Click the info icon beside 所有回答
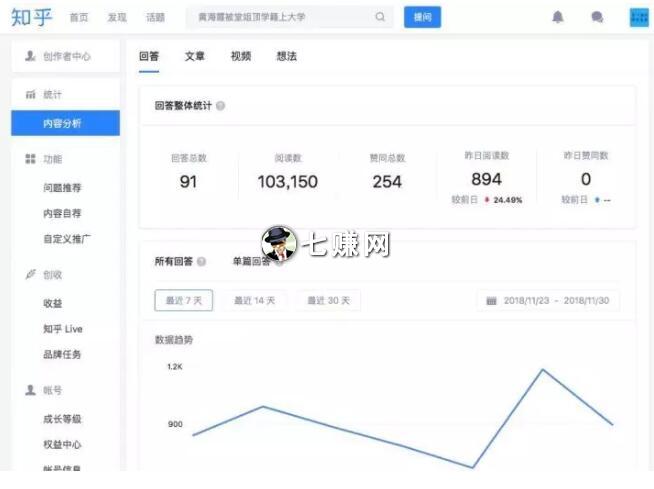654x489 pixels. click(x=201, y=262)
